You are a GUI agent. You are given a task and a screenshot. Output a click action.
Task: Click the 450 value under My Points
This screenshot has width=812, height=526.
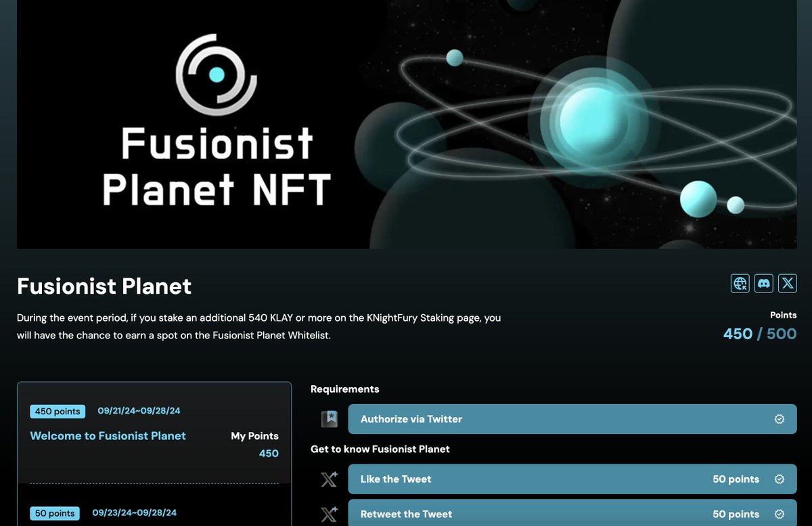(x=269, y=454)
